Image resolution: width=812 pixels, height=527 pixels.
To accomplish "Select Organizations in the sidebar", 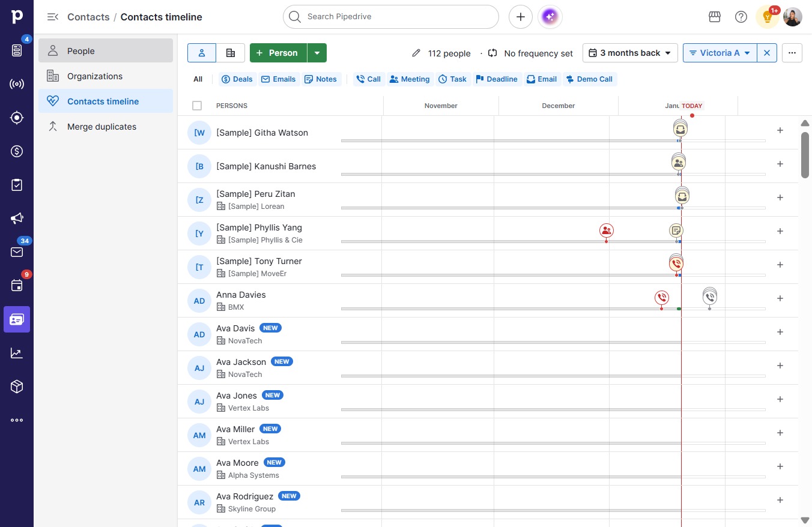I will point(106,76).
